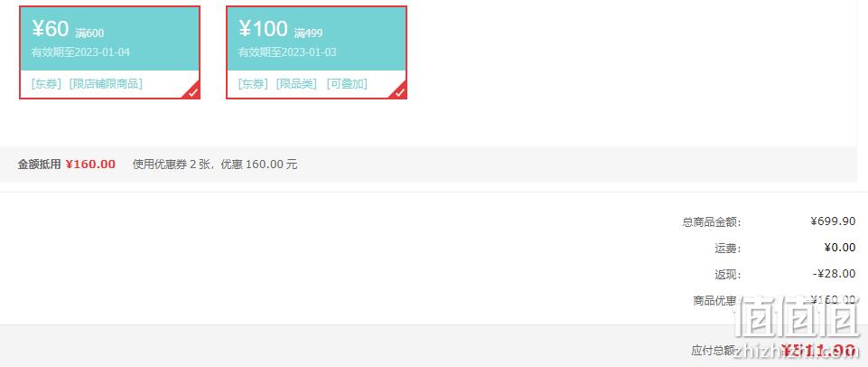This screenshot has height=367, width=868.
Task: Click the [限品类] tag
Action: coord(297,84)
